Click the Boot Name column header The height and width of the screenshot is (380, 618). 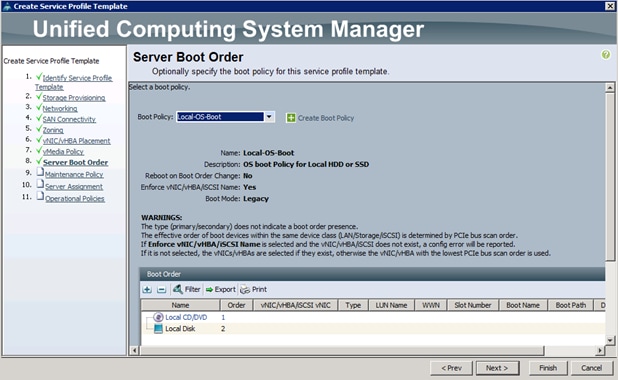[523, 305]
